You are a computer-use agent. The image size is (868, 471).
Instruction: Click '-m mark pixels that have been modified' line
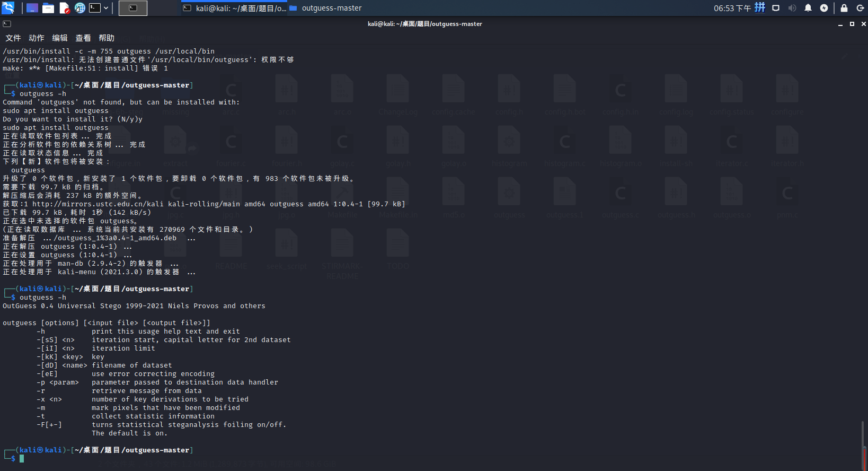[138, 408]
